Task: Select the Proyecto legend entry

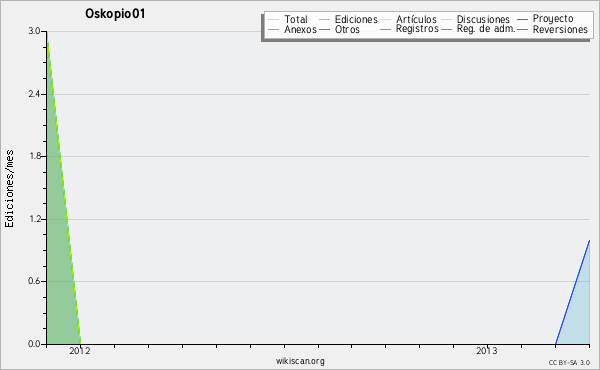Action: (545, 19)
